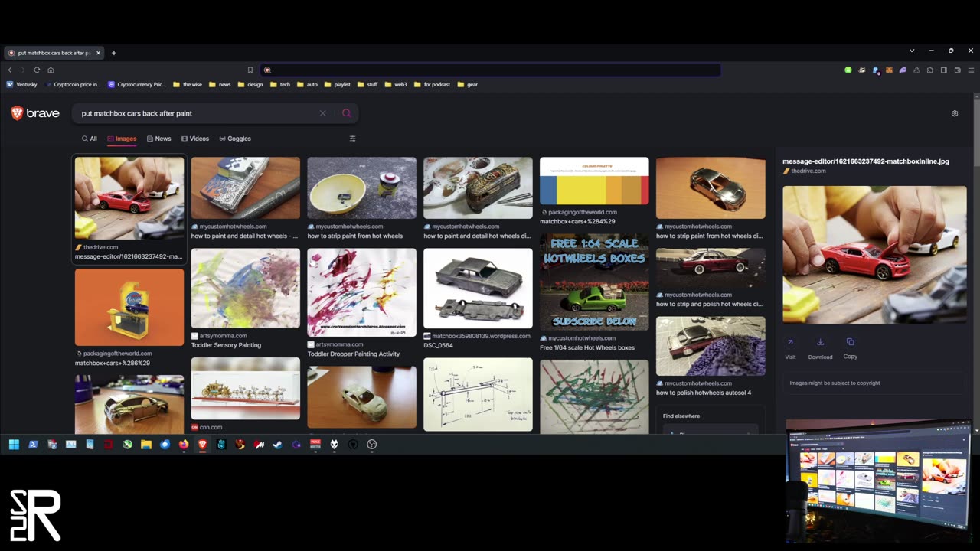
Task: Expand the design bookmark folder
Action: [x=250, y=84]
